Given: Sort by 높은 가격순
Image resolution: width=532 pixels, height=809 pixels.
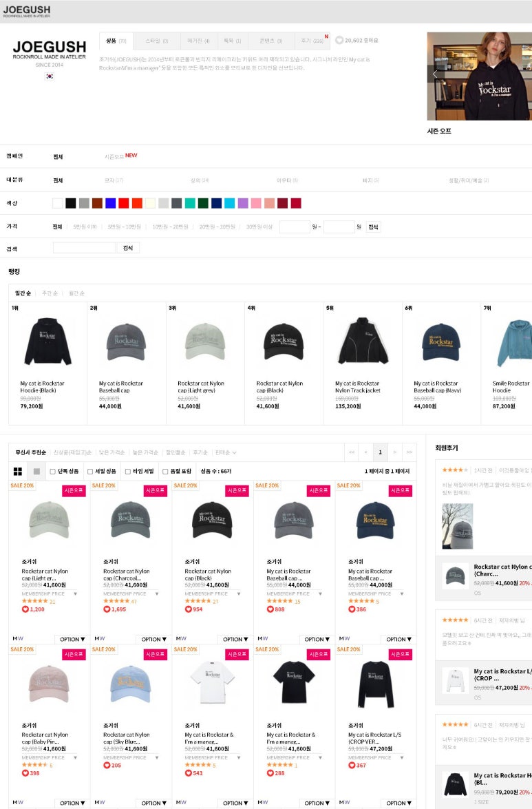Looking at the screenshot, I should (145, 452).
